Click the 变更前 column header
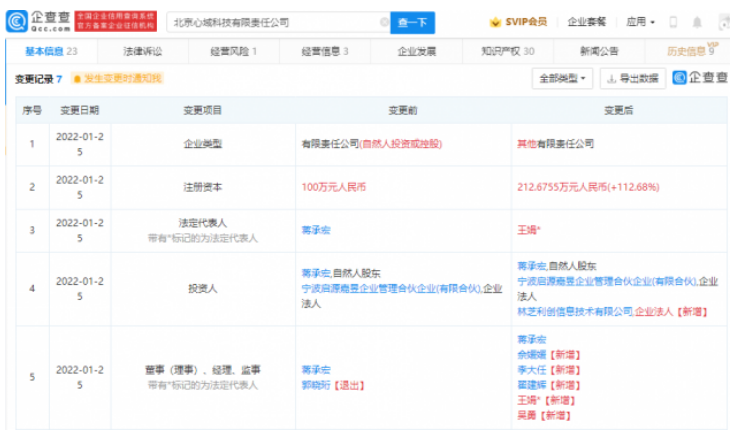 [403, 110]
